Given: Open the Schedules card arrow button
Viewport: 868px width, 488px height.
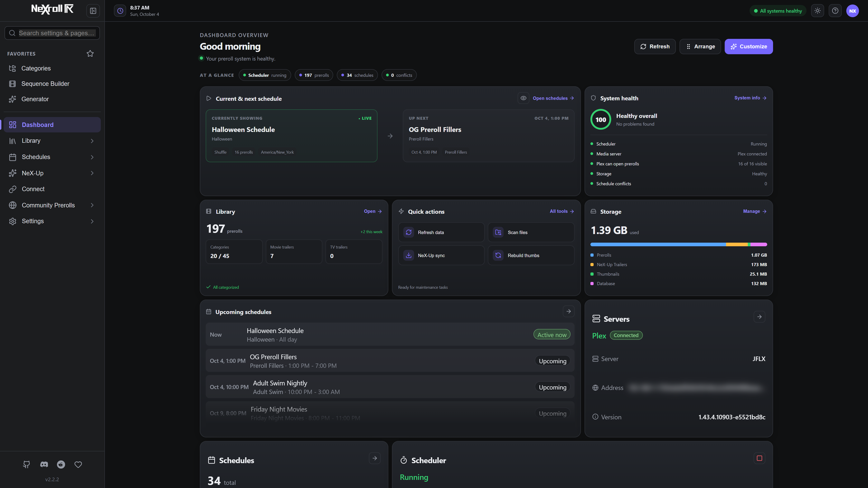Looking at the screenshot, I should pos(375,458).
